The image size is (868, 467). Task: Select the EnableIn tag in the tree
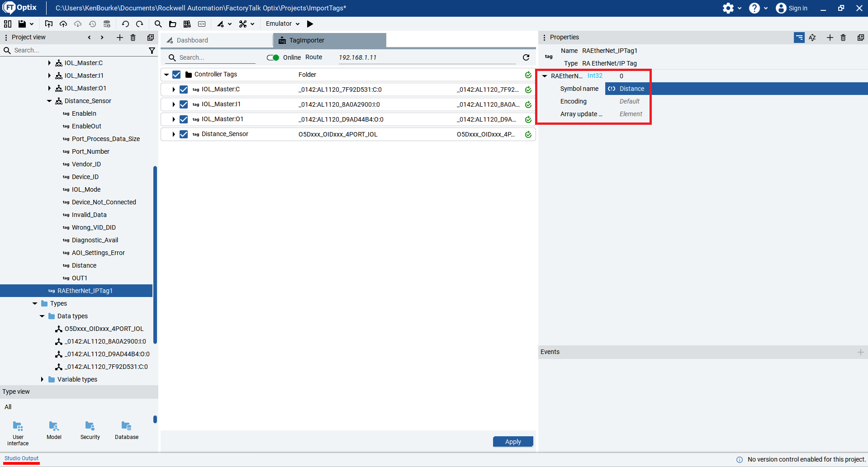(84, 113)
